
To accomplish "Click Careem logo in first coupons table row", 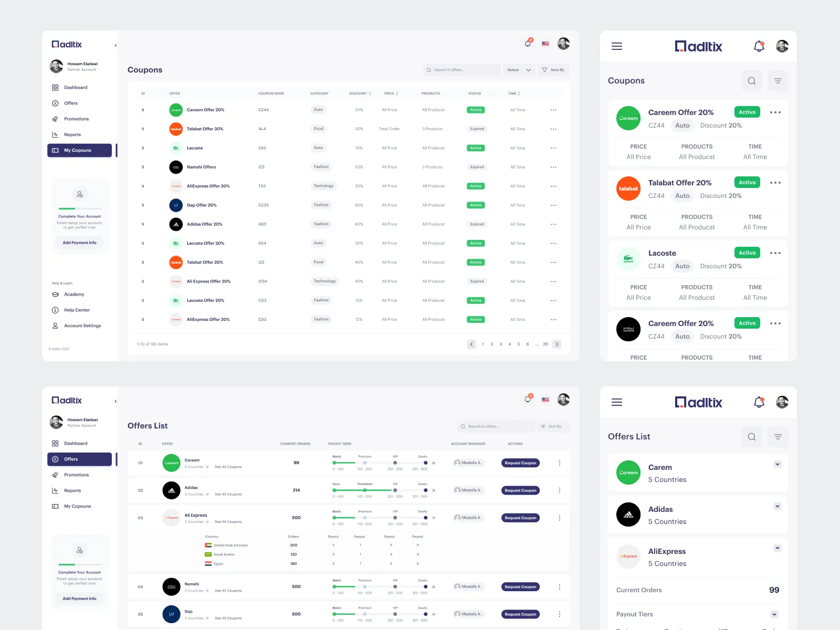I will pyautogui.click(x=176, y=110).
